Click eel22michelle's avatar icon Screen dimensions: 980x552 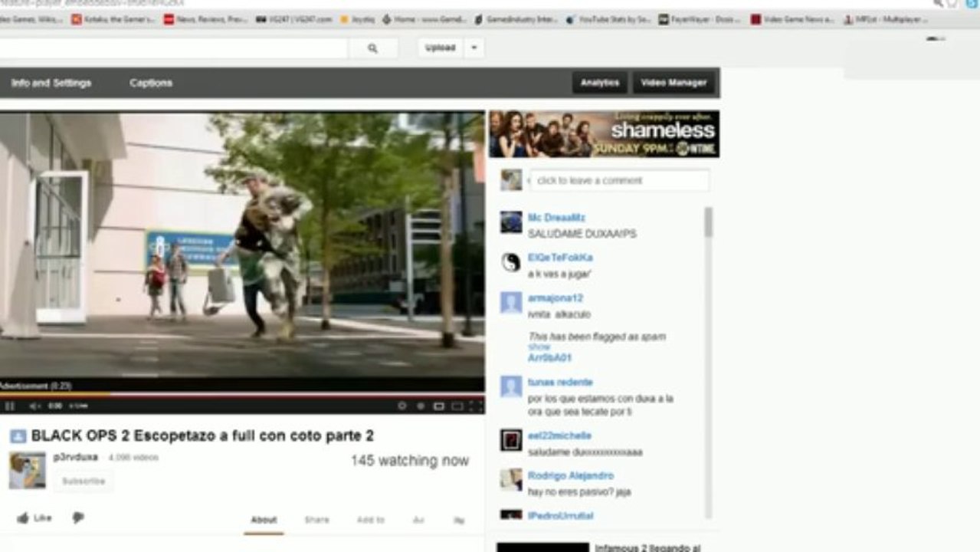click(511, 440)
